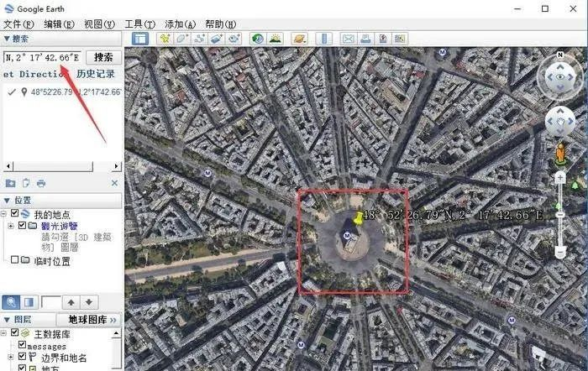Image resolution: width=588 pixels, height=371 pixels.
Task: Zoom in with the plus button
Action: coord(560,178)
